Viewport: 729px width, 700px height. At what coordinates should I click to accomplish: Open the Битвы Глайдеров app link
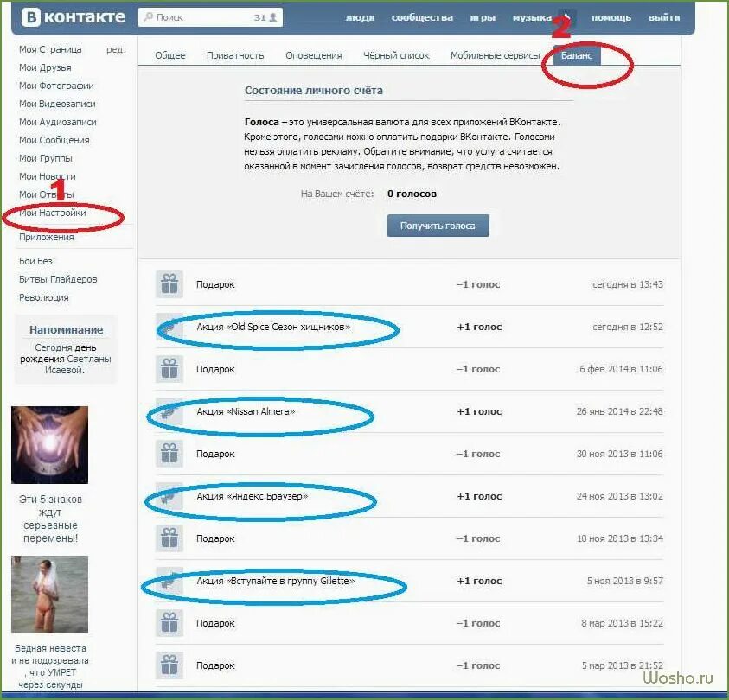coord(58,279)
